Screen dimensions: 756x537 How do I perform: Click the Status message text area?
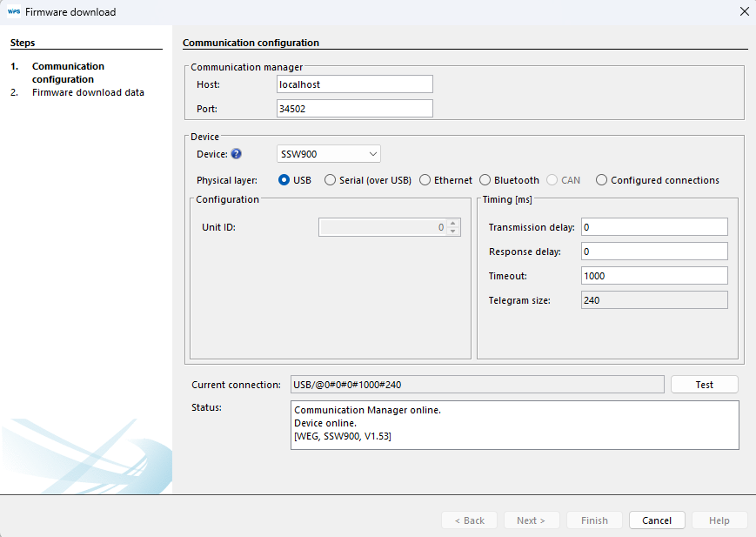pyautogui.click(x=514, y=425)
